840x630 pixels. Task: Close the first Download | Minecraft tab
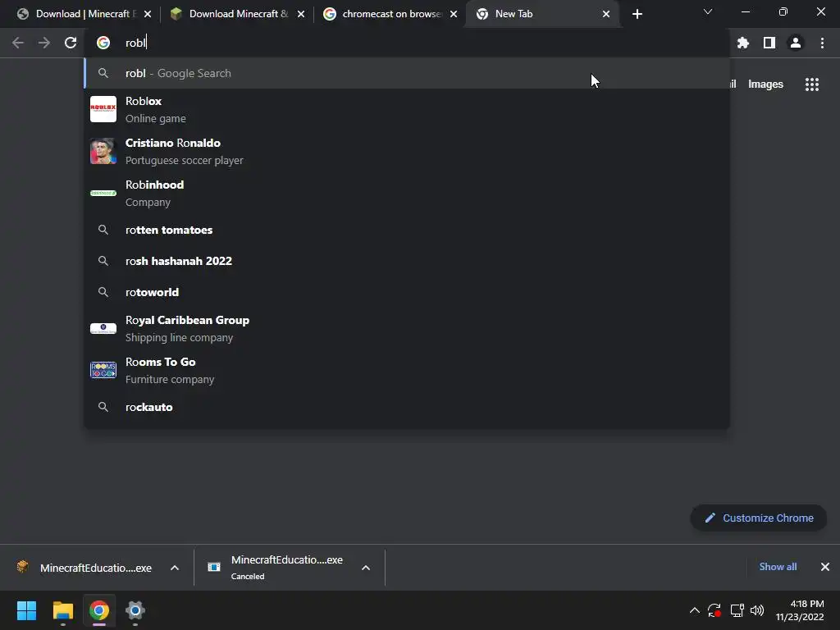point(148,14)
